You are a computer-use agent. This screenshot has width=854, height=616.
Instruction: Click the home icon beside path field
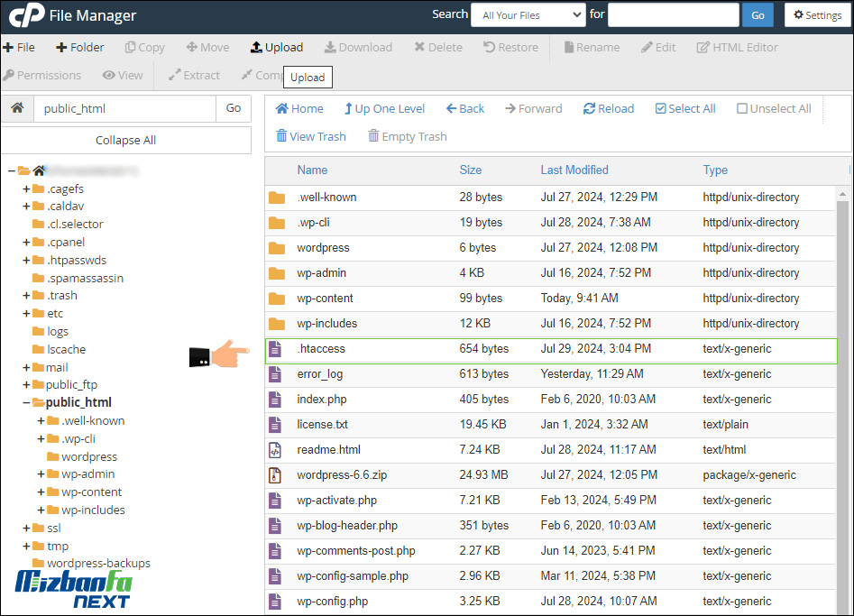coord(17,108)
